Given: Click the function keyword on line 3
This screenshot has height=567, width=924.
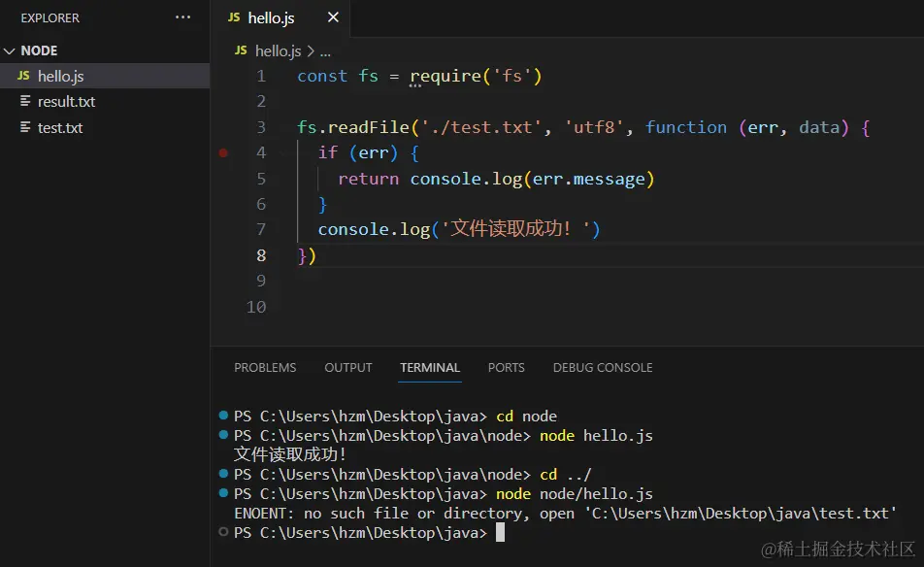Looking at the screenshot, I should pos(686,127).
